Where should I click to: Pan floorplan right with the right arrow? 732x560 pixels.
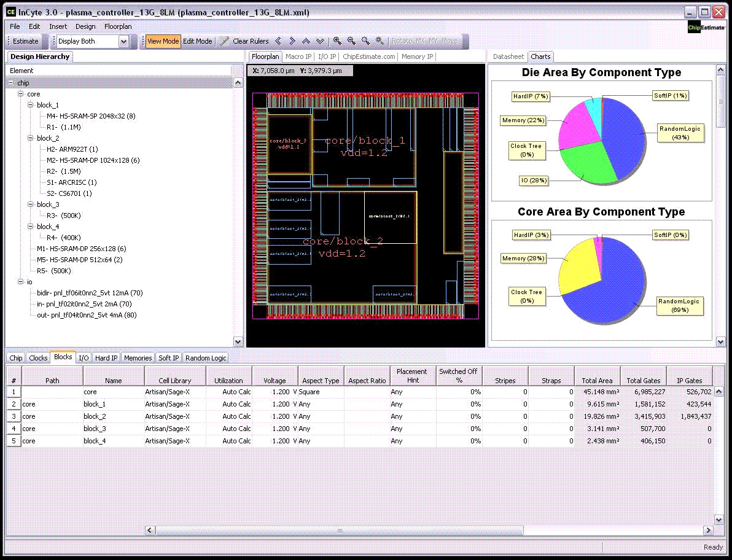click(292, 41)
